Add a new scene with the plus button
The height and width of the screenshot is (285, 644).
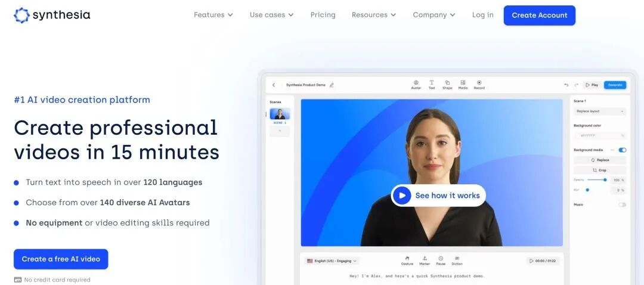pos(280,131)
